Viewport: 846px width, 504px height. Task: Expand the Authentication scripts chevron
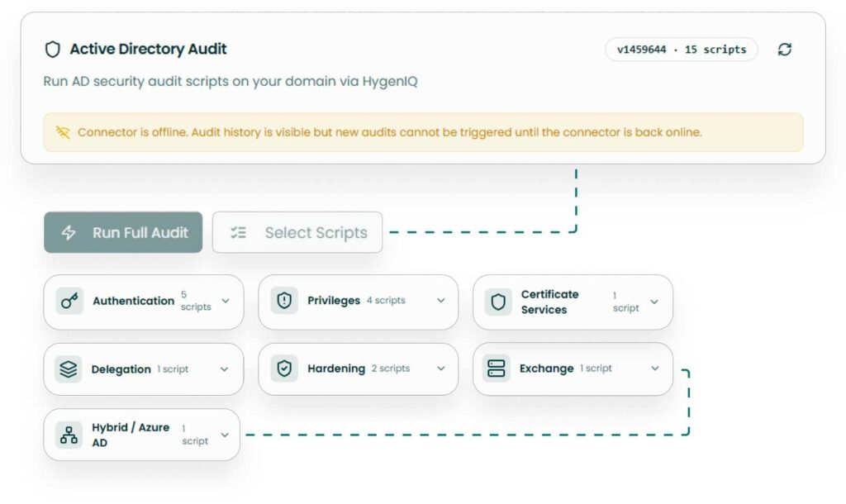coord(226,301)
